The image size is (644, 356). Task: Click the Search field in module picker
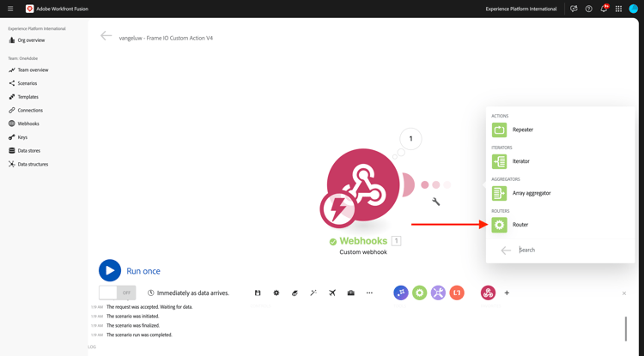pos(573,250)
